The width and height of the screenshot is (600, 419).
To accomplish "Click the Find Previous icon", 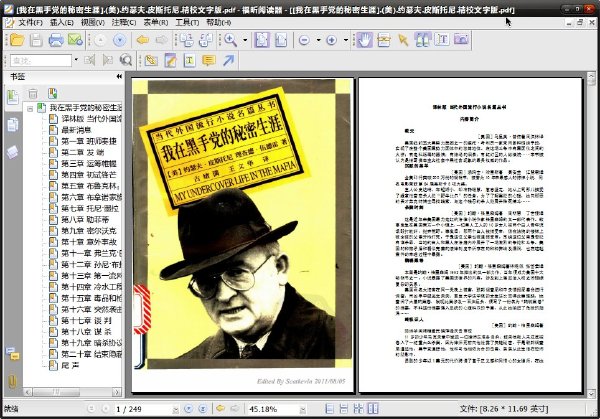I will (89, 60).
